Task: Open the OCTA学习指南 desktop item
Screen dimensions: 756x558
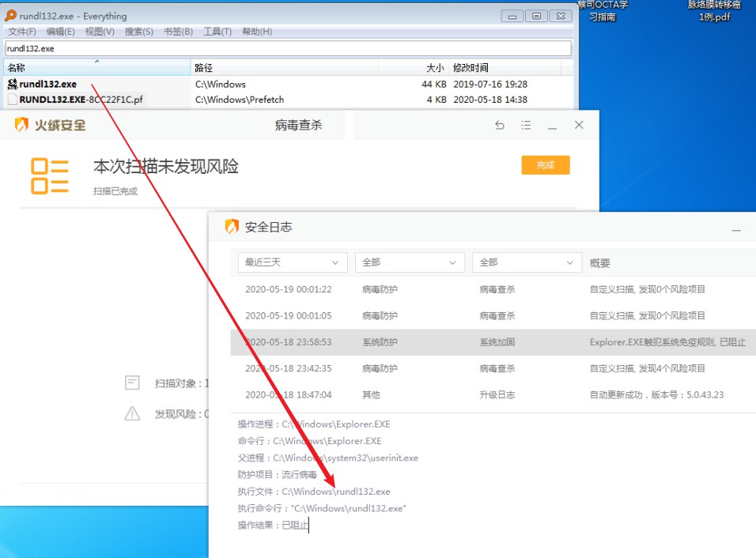Action: [x=603, y=11]
